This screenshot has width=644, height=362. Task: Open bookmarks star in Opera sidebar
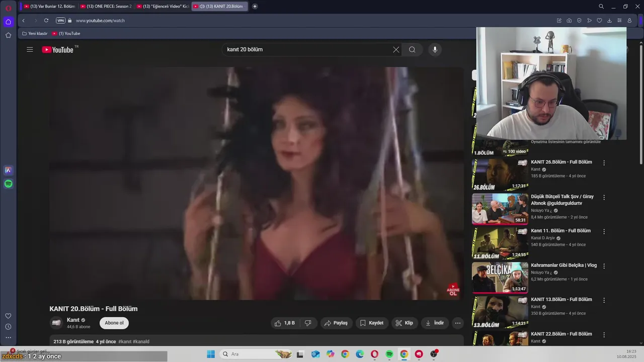tap(8, 35)
